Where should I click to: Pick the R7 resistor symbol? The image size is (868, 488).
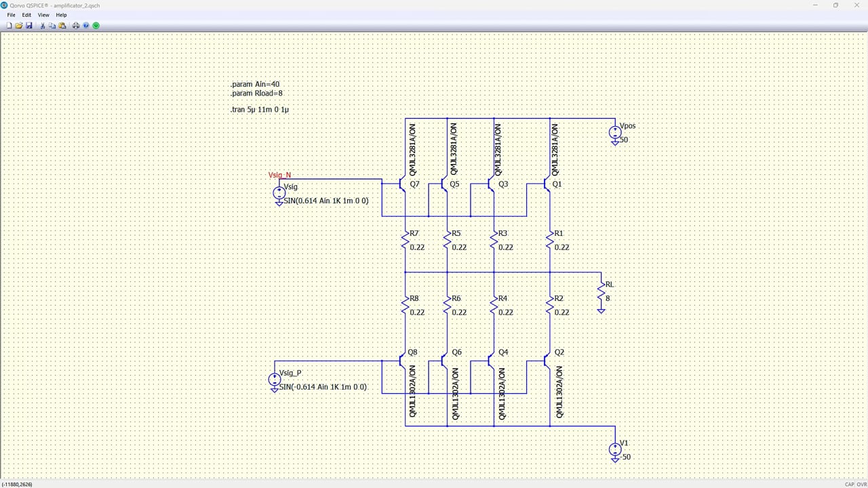(x=405, y=240)
